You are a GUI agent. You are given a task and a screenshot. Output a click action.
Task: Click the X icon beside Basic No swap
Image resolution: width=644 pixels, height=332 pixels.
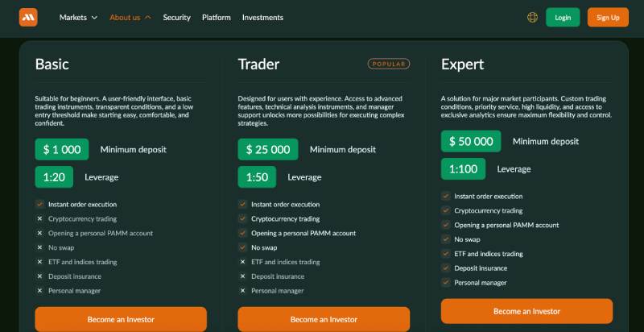[x=39, y=247]
